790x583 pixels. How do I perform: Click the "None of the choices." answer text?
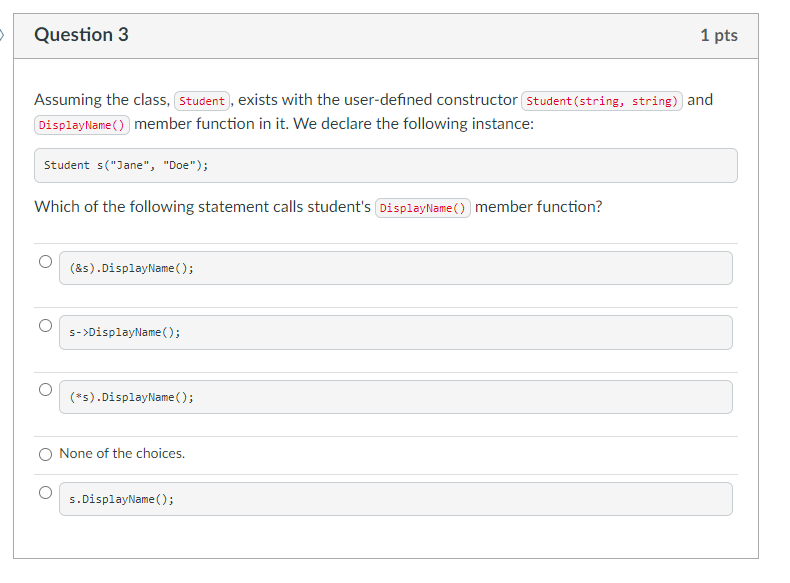(x=122, y=454)
